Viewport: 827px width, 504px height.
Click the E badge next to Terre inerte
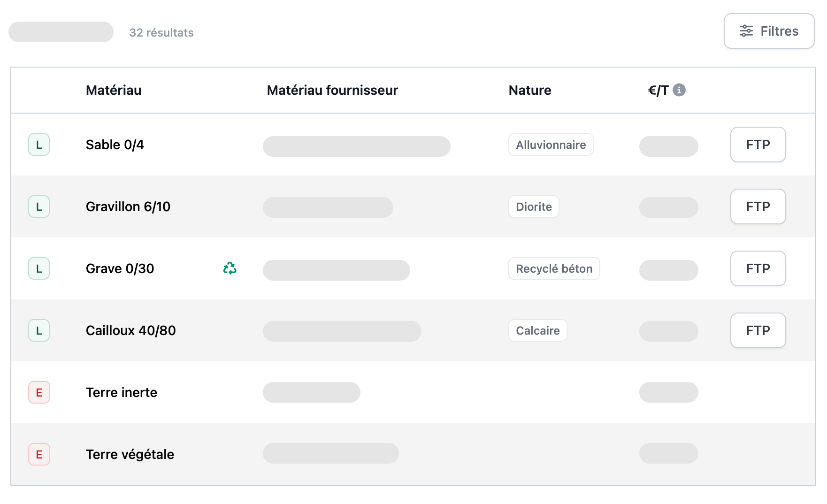click(39, 393)
